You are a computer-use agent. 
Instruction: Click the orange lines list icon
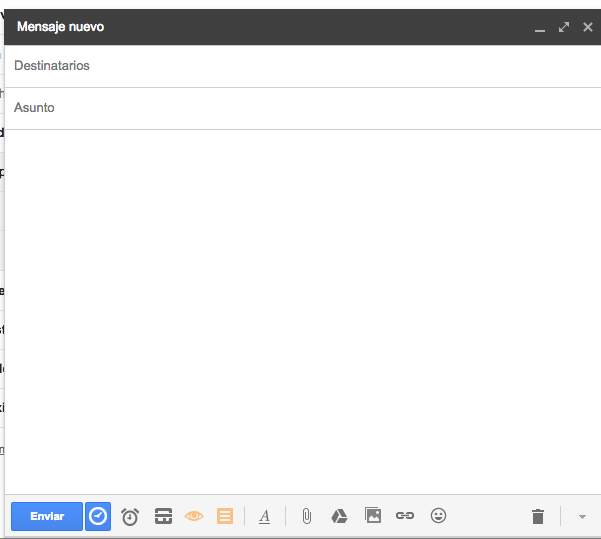click(225, 516)
